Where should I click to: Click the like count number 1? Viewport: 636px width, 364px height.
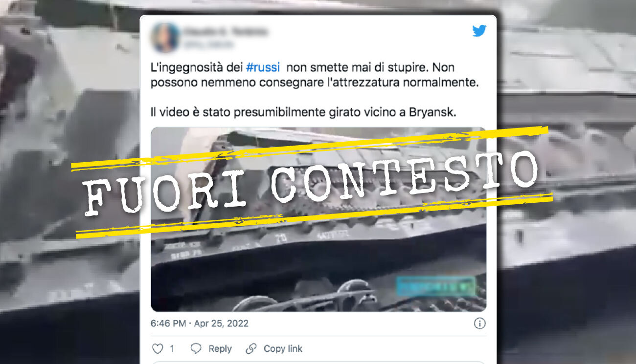click(172, 349)
